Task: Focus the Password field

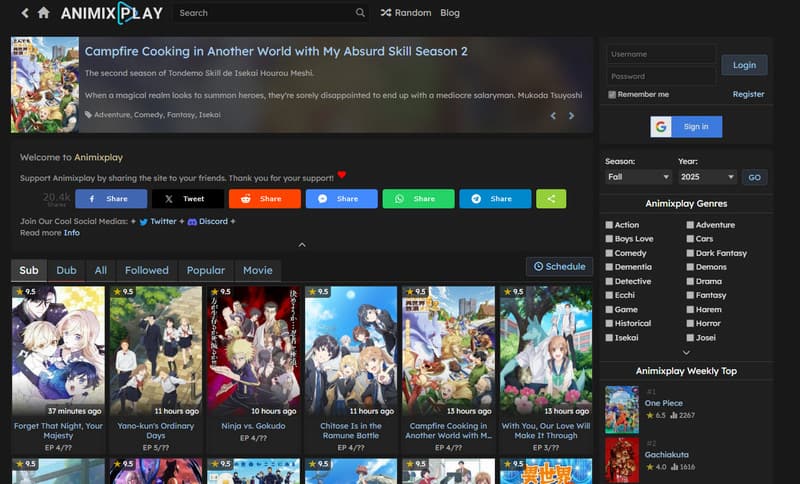Action: point(661,76)
